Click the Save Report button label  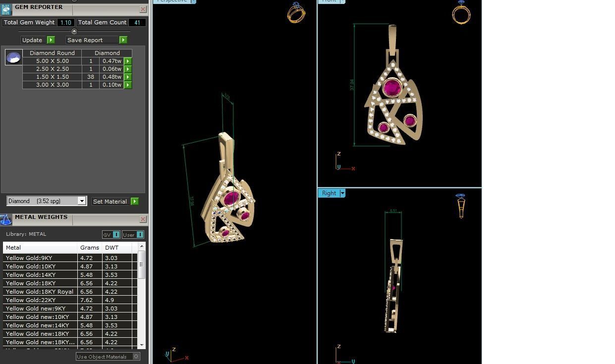pyautogui.click(x=85, y=40)
